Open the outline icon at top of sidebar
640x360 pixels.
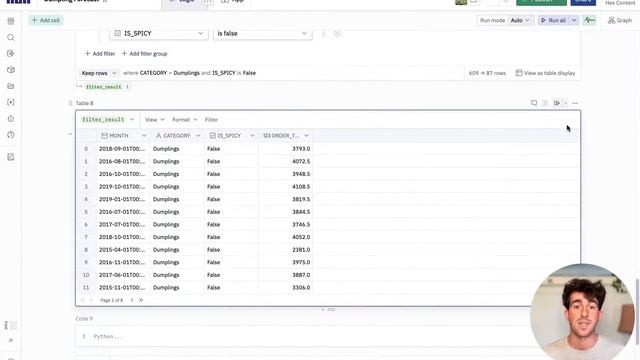(x=11, y=21)
